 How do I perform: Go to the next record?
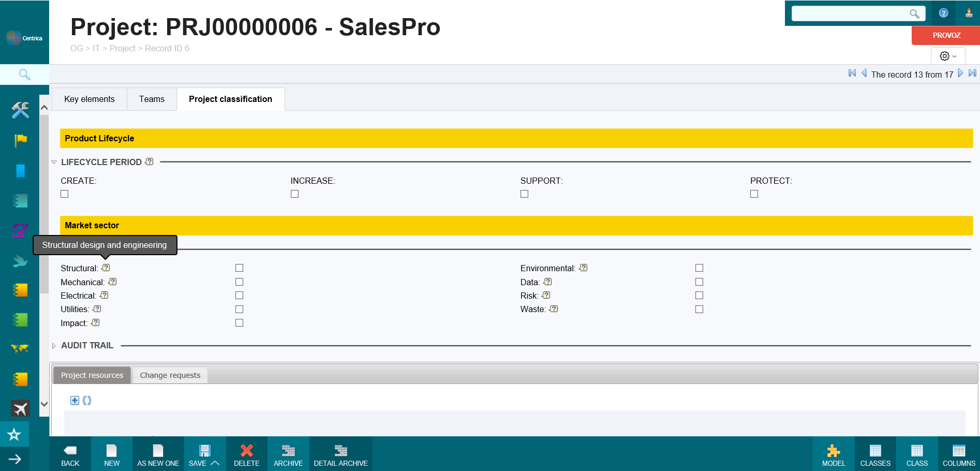[960, 73]
